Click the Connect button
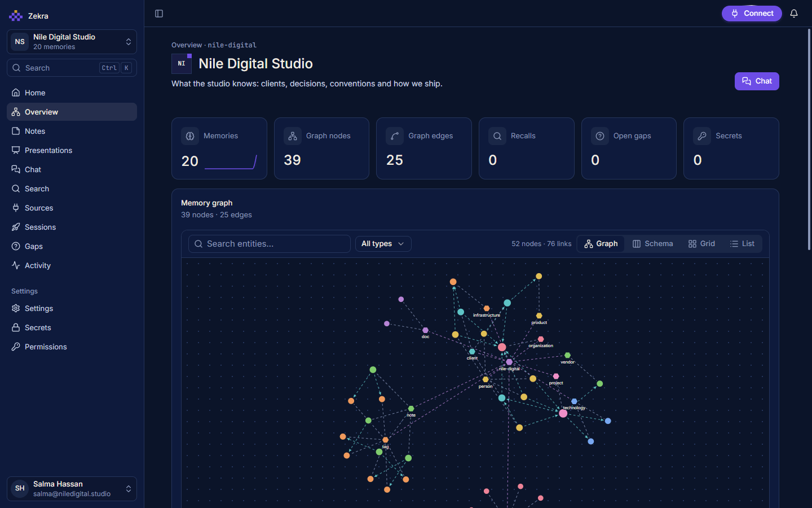The image size is (812, 508). 752,14
